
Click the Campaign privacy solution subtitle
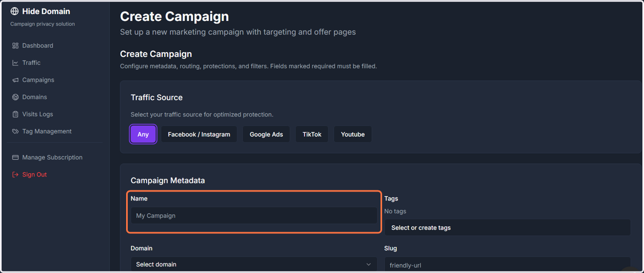[x=42, y=24]
